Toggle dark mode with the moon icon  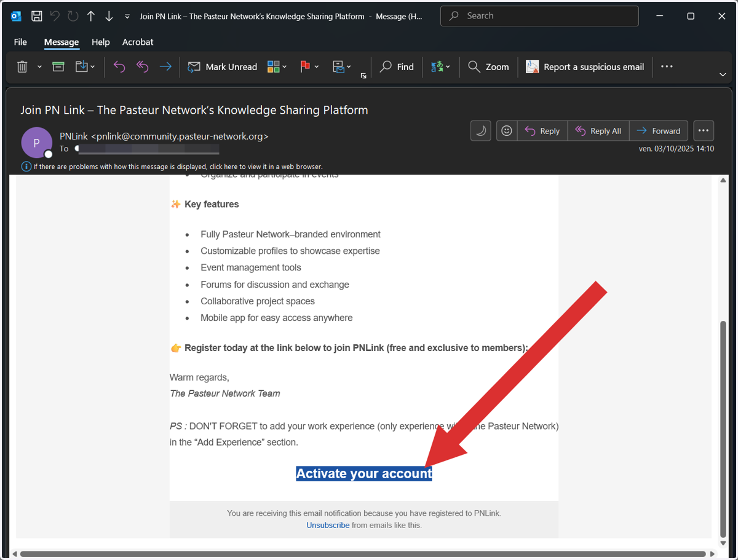tap(482, 130)
